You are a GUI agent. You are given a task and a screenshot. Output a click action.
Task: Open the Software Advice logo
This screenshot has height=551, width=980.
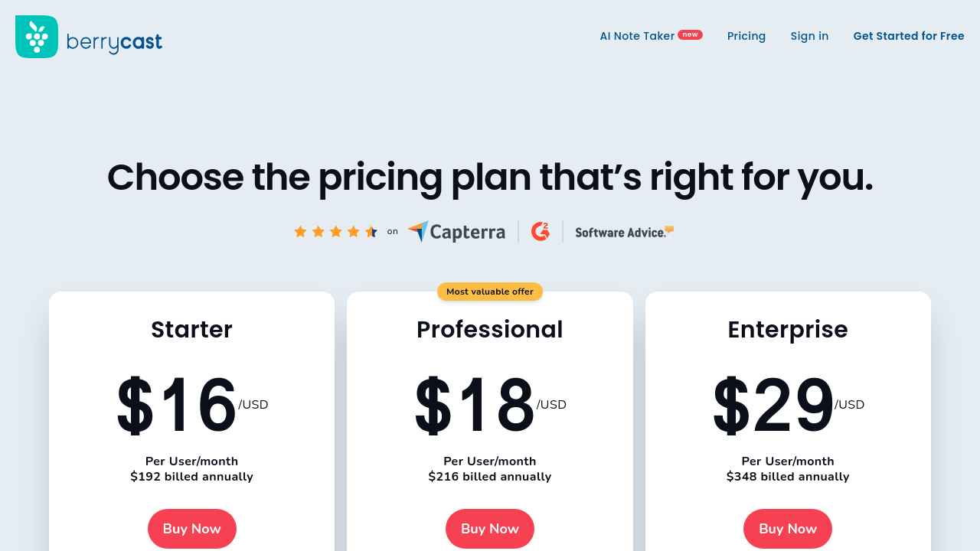(624, 232)
